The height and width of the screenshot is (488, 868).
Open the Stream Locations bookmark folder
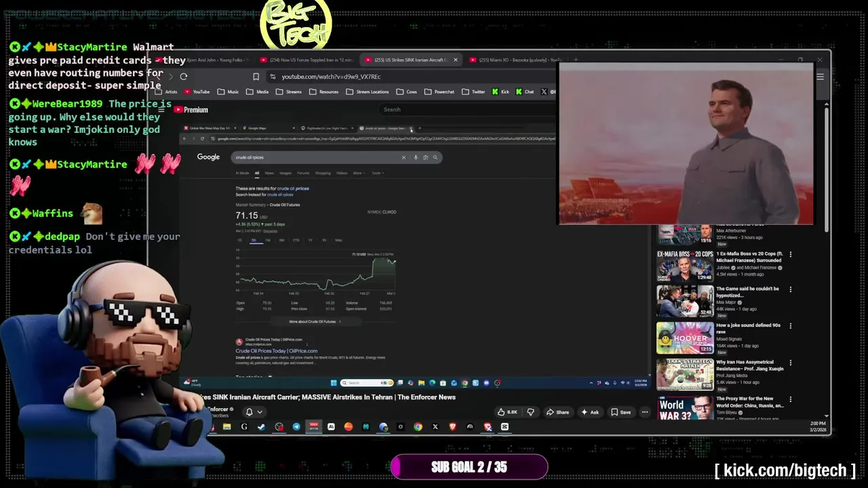(368, 91)
